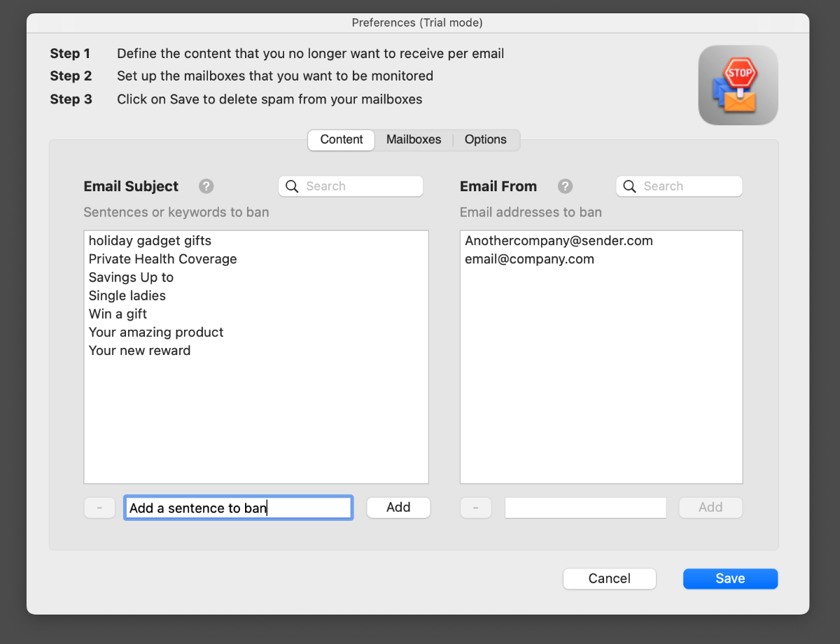
Task: Click Add next to sentence field
Action: point(398,507)
